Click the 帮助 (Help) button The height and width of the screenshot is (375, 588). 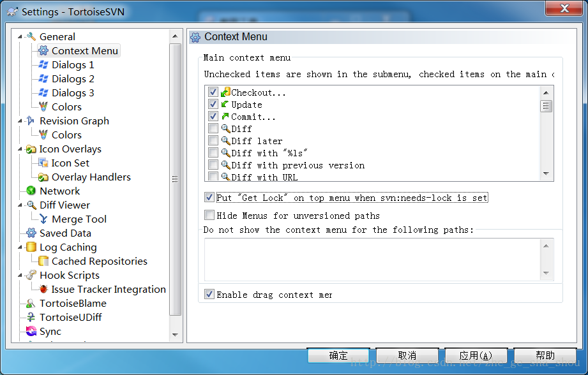coord(545,355)
